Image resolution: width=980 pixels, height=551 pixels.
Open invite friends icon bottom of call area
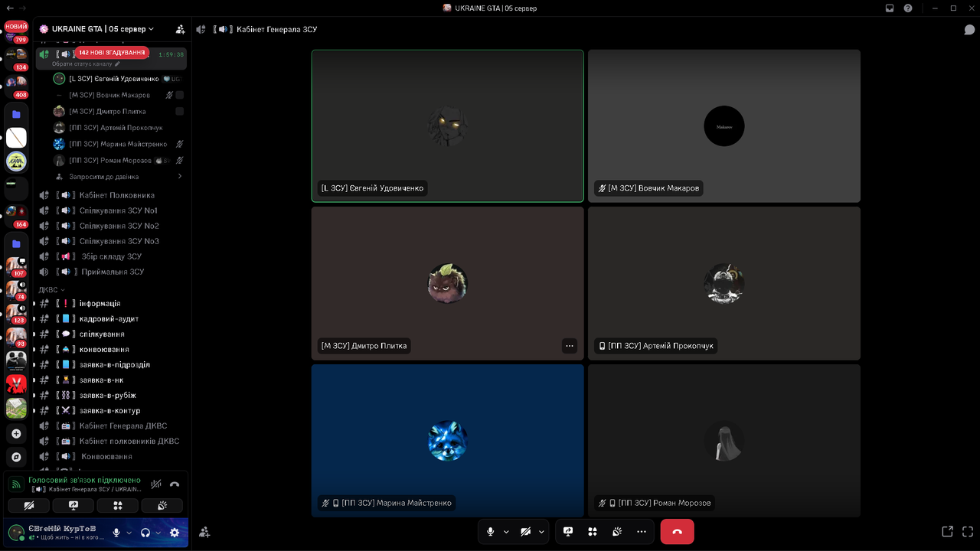pos(204,532)
